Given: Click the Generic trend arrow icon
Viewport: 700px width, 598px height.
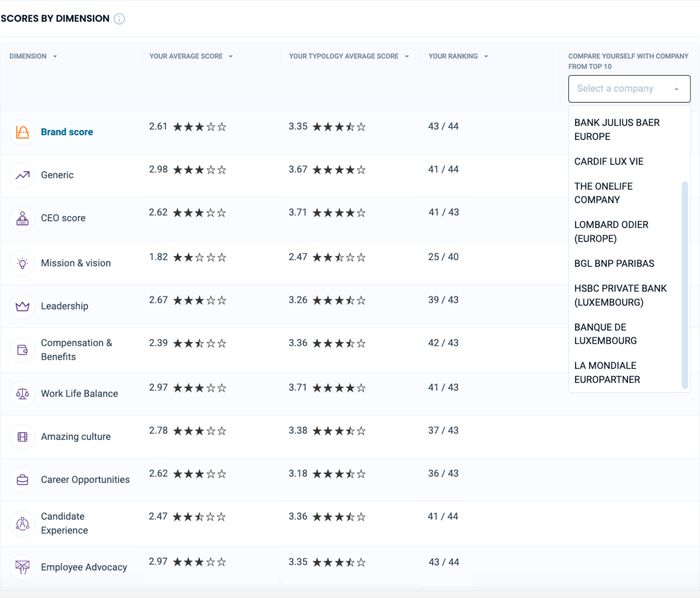Looking at the screenshot, I should click(x=23, y=175).
